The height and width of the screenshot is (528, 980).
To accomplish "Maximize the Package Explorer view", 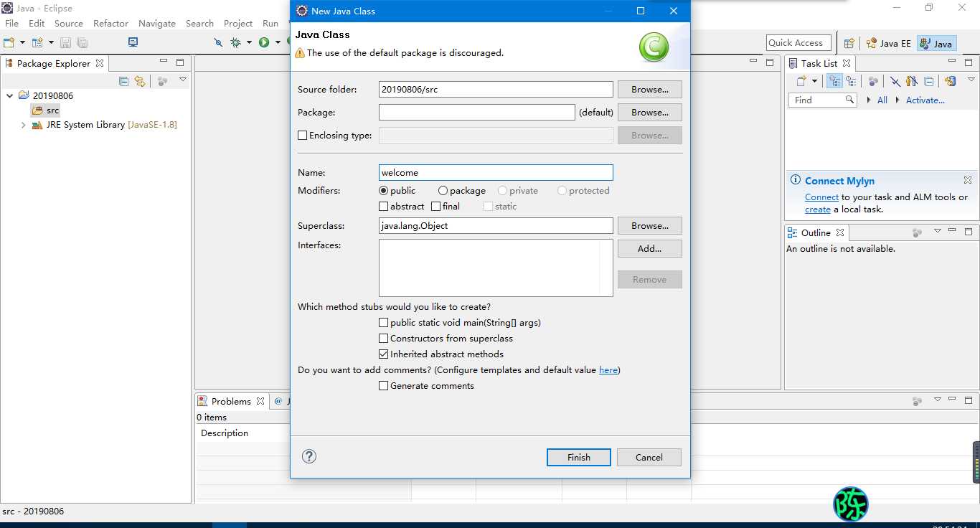I will point(180,62).
